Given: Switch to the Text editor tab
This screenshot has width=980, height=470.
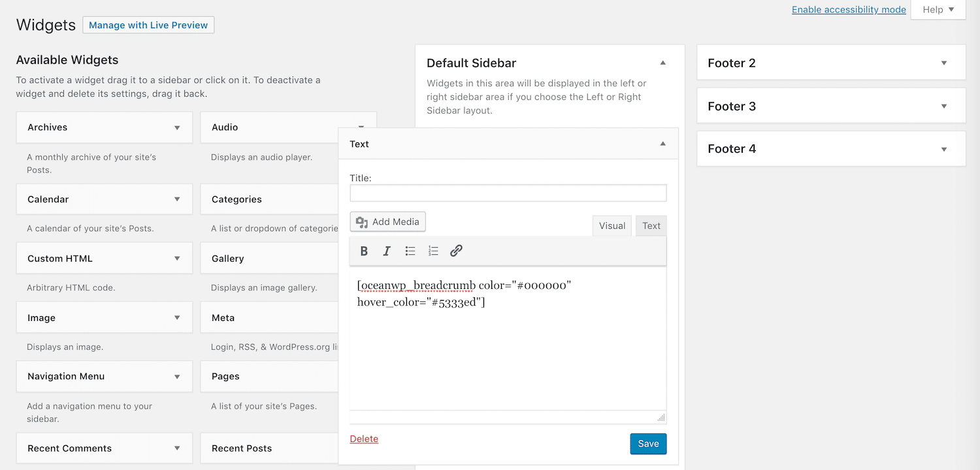Looking at the screenshot, I should pyautogui.click(x=651, y=225).
